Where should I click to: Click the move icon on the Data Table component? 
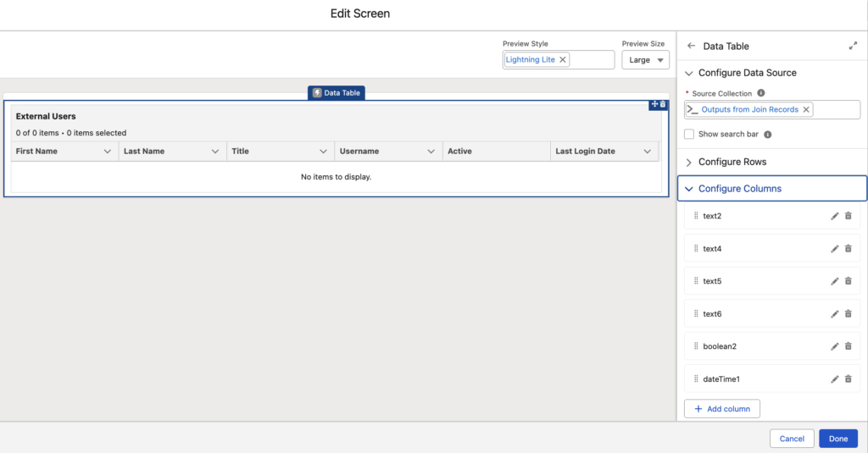(654, 104)
